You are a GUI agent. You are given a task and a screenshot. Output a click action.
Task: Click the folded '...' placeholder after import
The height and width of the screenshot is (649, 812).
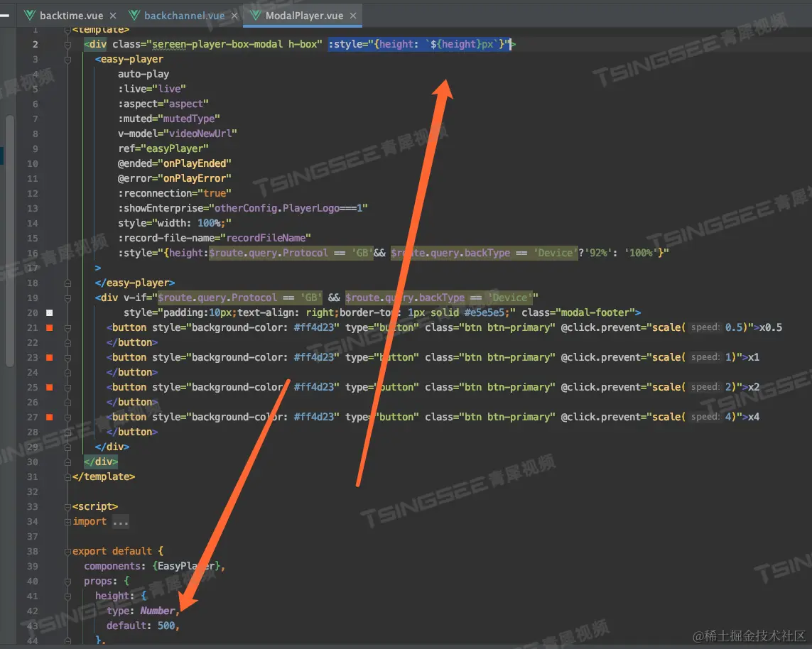(x=121, y=522)
